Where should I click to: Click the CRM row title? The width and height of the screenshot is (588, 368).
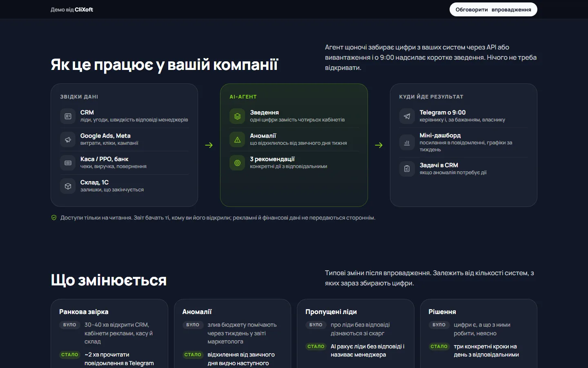tap(87, 112)
